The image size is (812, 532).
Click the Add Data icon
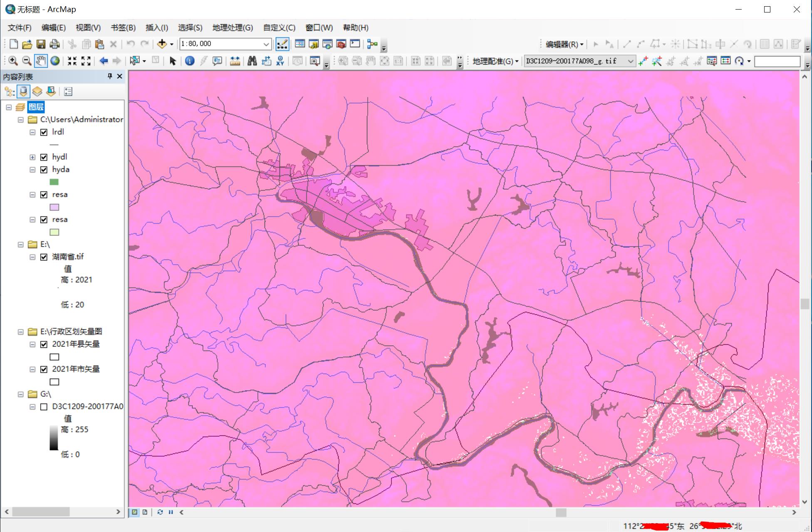pos(162,44)
